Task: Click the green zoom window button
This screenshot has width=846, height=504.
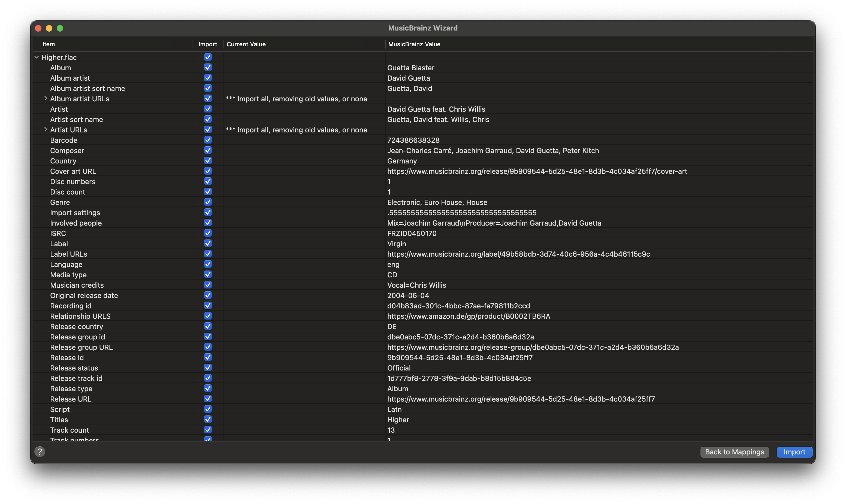Action: 60,28
